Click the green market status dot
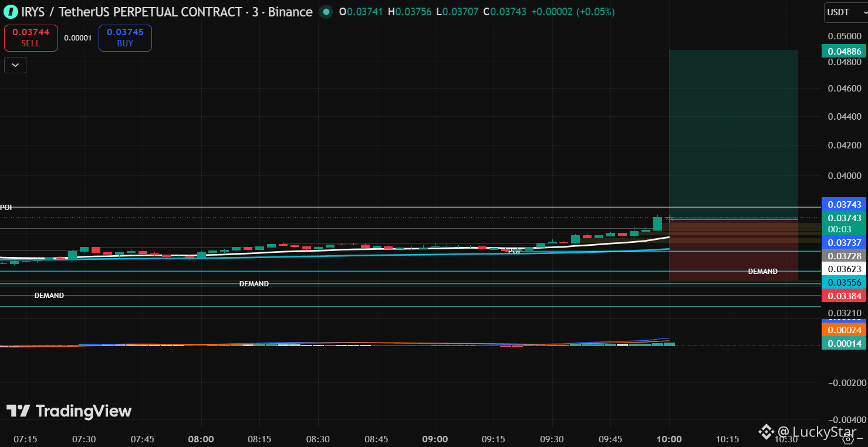 (326, 12)
